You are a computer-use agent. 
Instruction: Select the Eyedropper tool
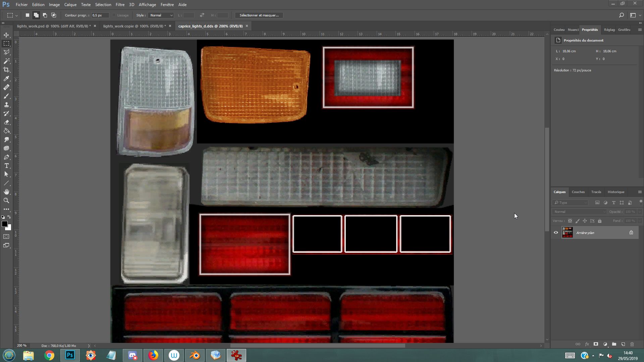coord(6,78)
